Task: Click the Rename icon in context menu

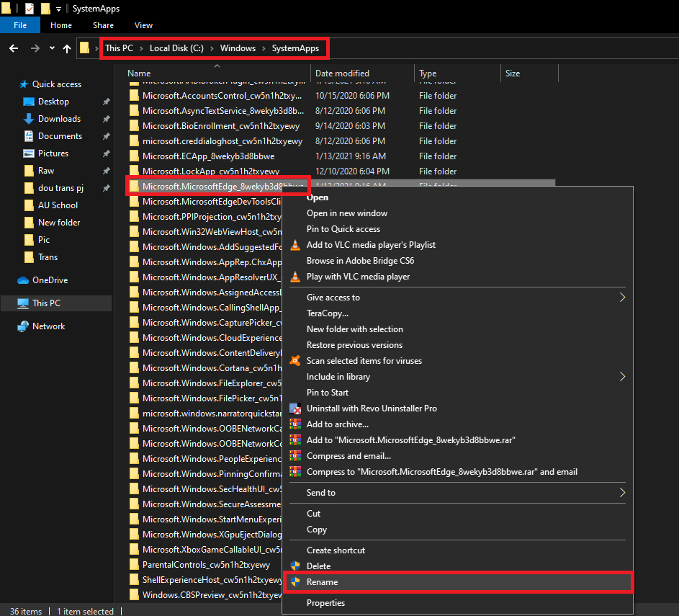Action: click(295, 582)
